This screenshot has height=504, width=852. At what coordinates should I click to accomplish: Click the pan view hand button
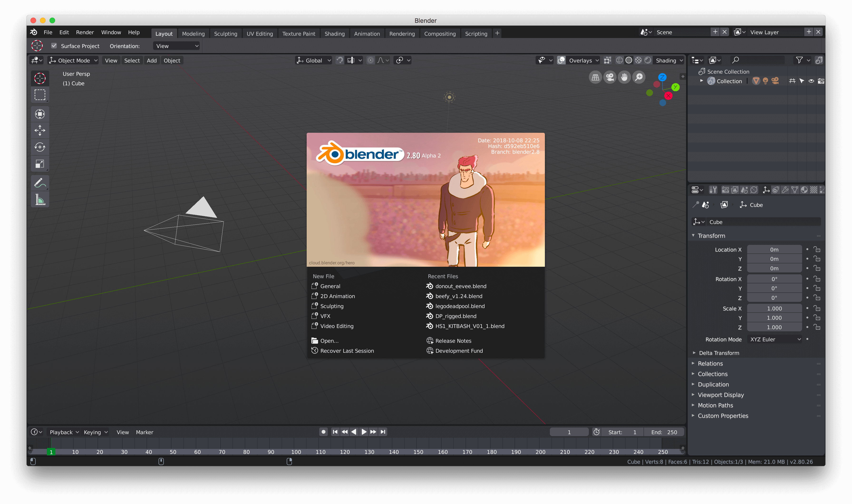624,77
